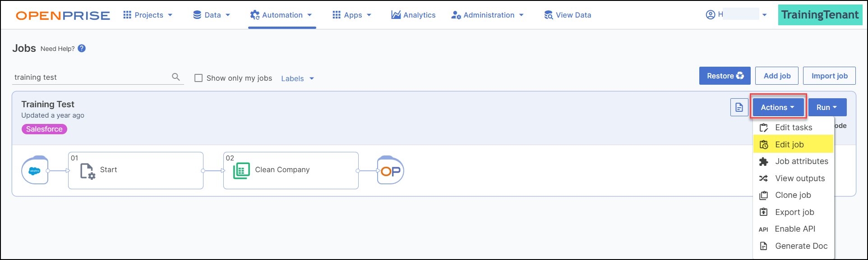Expand the Actions dropdown menu
Image resolution: width=868 pixels, height=260 pixels.
[x=778, y=107]
